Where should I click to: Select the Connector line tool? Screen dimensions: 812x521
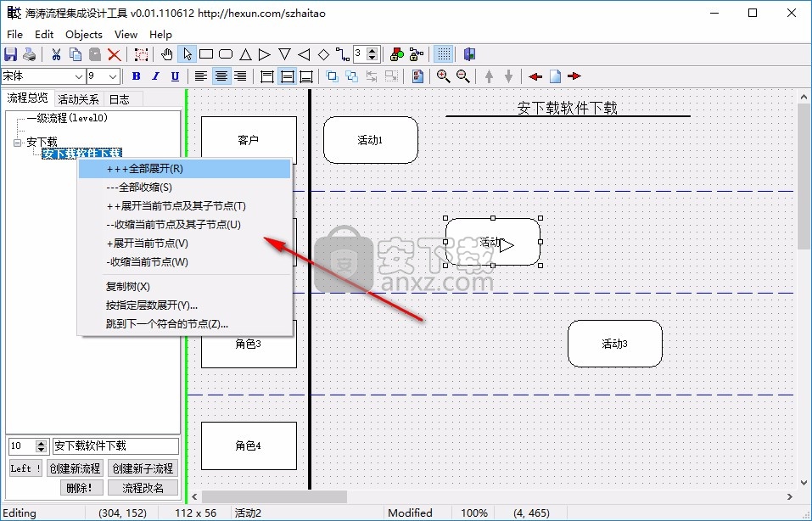click(x=343, y=54)
